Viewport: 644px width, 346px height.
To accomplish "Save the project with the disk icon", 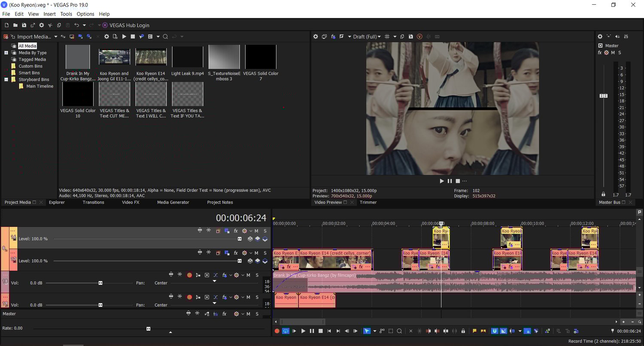I will point(24,25).
